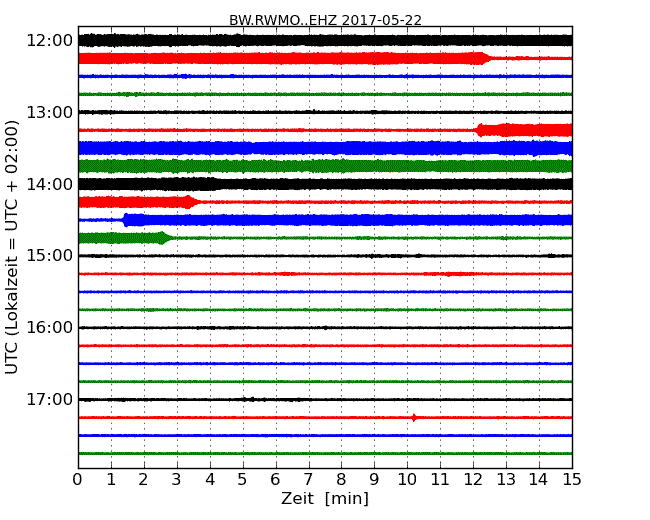Click x-axis tick label 0

click(78, 480)
